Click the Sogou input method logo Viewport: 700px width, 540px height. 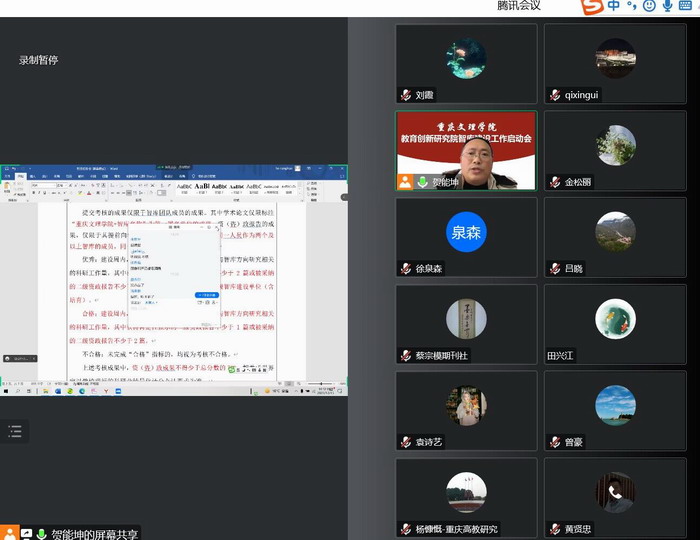(x=592, y=6)
